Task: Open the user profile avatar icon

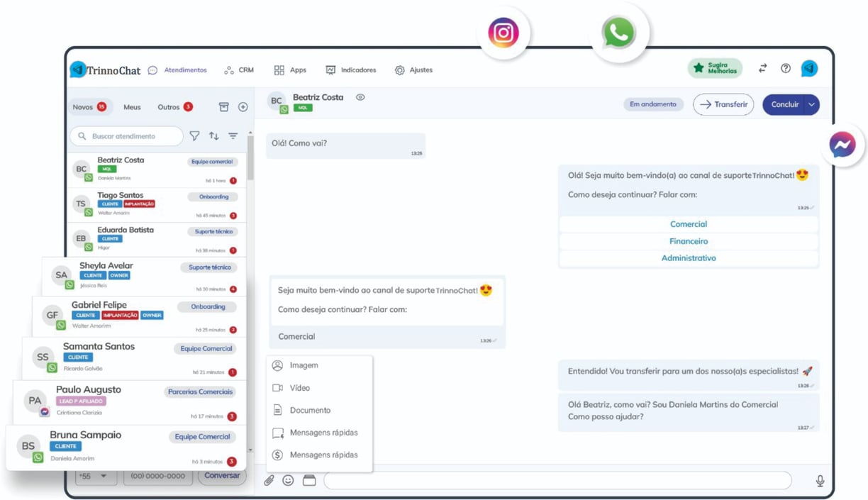Action: [809, 68]
